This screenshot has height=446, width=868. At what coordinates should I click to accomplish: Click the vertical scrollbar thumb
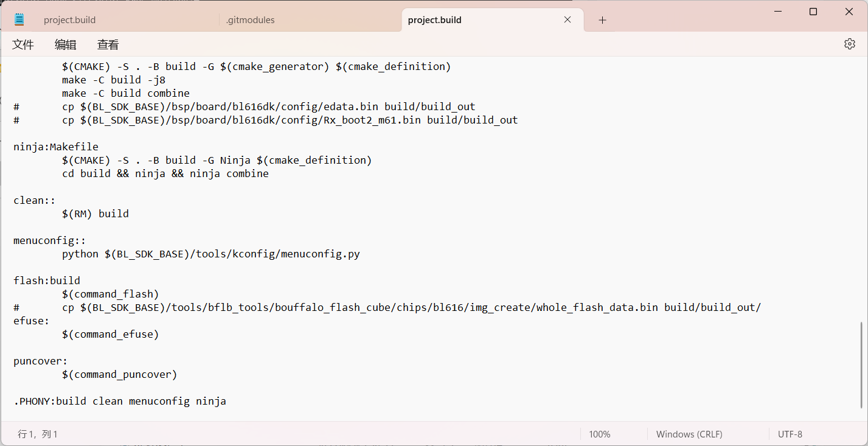pos(861,365)
